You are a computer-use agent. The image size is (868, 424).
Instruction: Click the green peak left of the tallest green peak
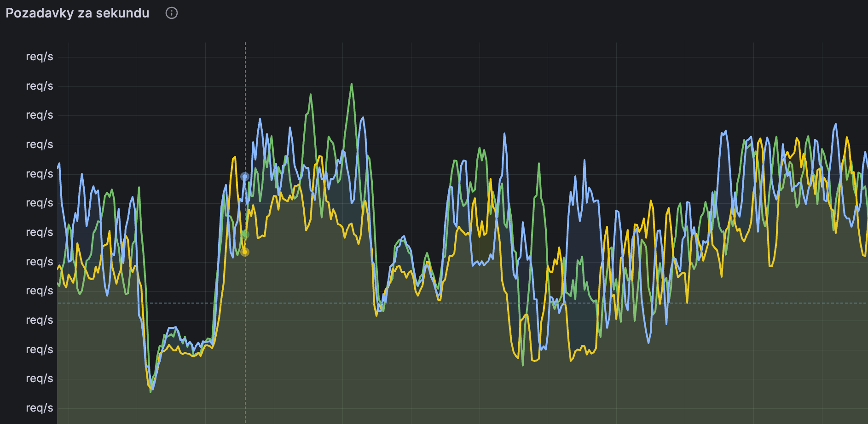(311, 95)
